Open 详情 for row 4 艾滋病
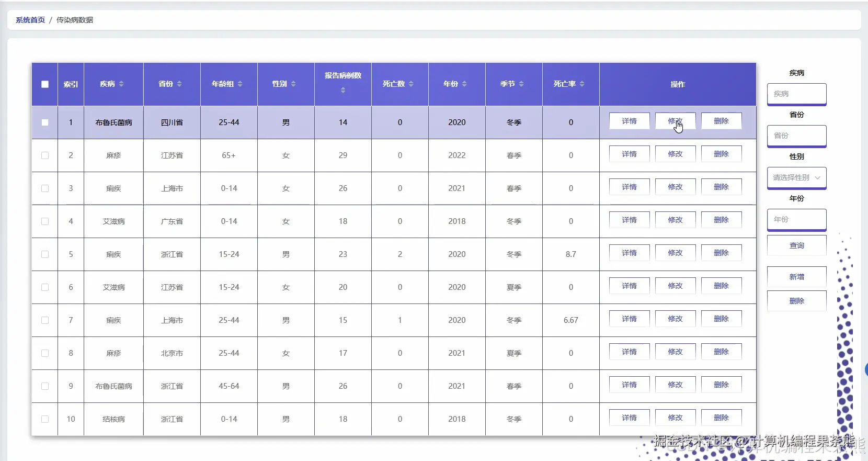 (629, 220)
